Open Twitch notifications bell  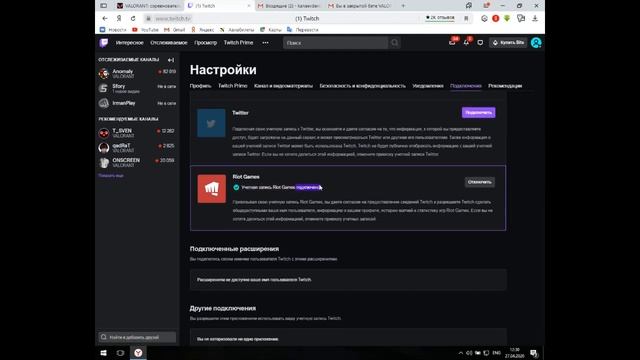click(x=466, y=42)
